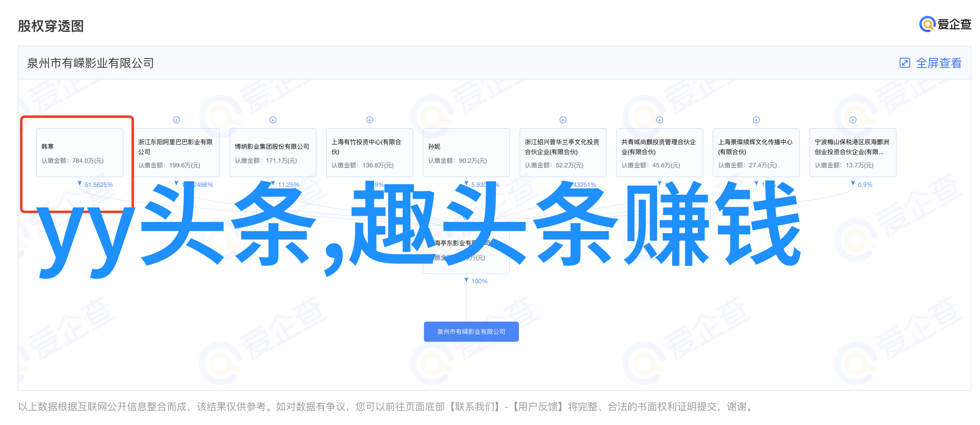980x425 pixels.
Task: Open the 宁波梅山保税港区辰海鄞洲 card
Action: pyautogui.click(x=853, y=152)
